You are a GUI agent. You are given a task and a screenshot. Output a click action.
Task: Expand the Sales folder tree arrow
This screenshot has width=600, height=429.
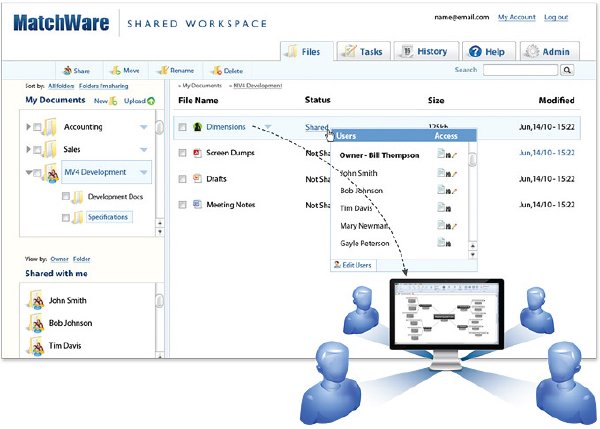pyautogui.click(x=28, y=149)
